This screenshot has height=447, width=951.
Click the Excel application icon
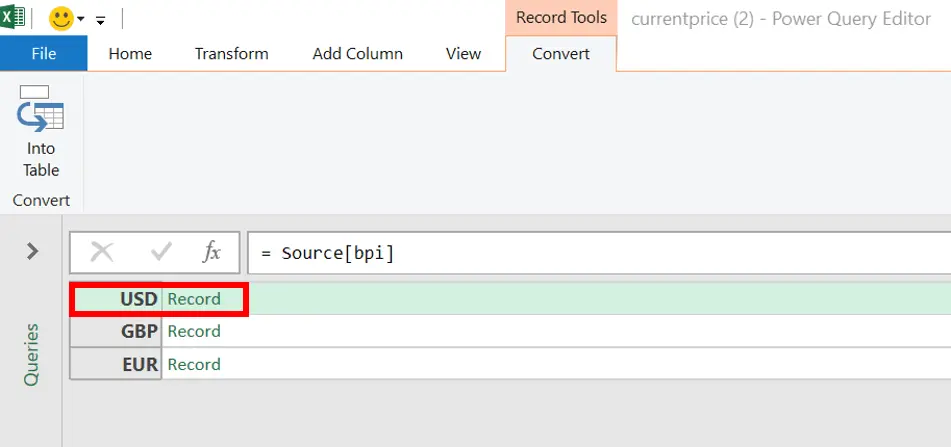click(x=12, y=16)
